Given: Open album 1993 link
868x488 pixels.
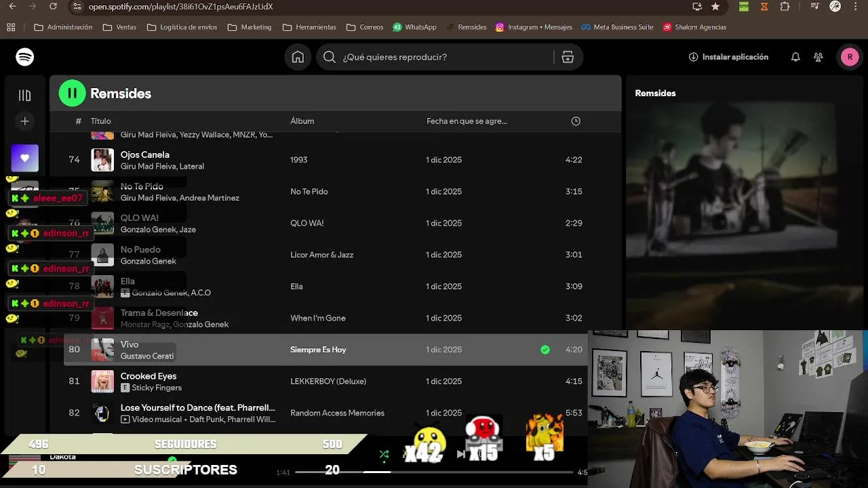Looking at the screenshot, I should [x=299, y=160].
